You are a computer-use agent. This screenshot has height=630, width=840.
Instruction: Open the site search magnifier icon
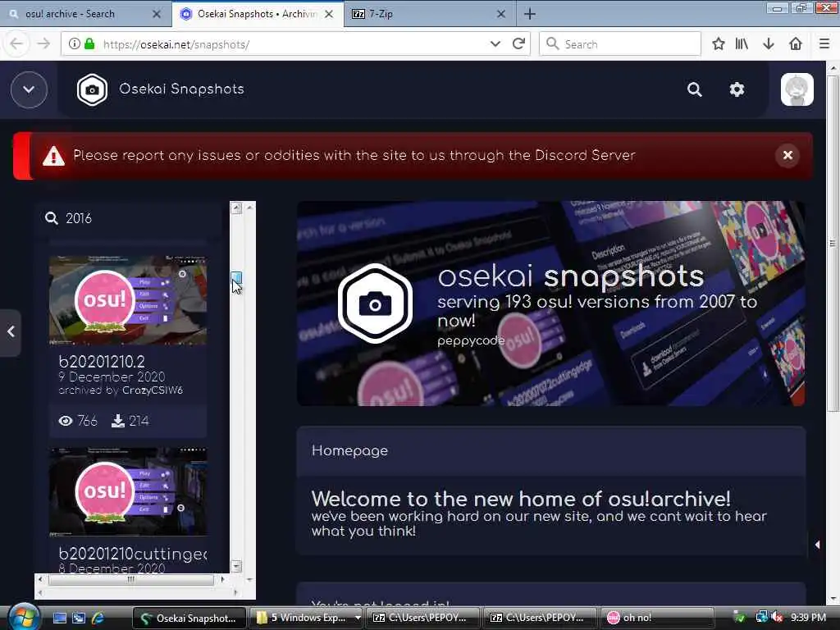coord(694,89)
